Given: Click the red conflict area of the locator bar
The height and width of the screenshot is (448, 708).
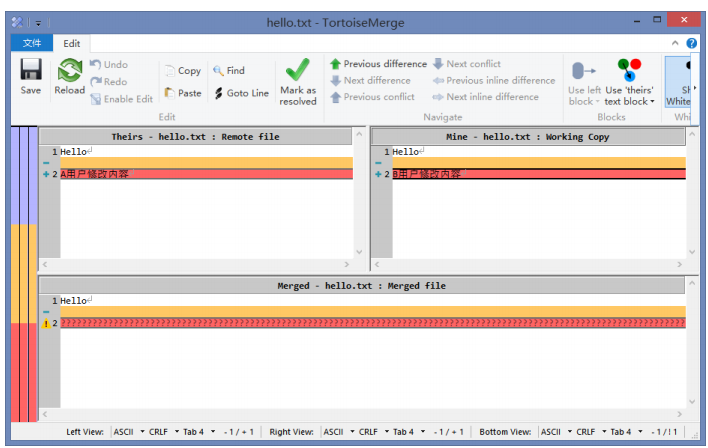Looking at the screenshot, I should pyautogui.click(x=24, y=372).
